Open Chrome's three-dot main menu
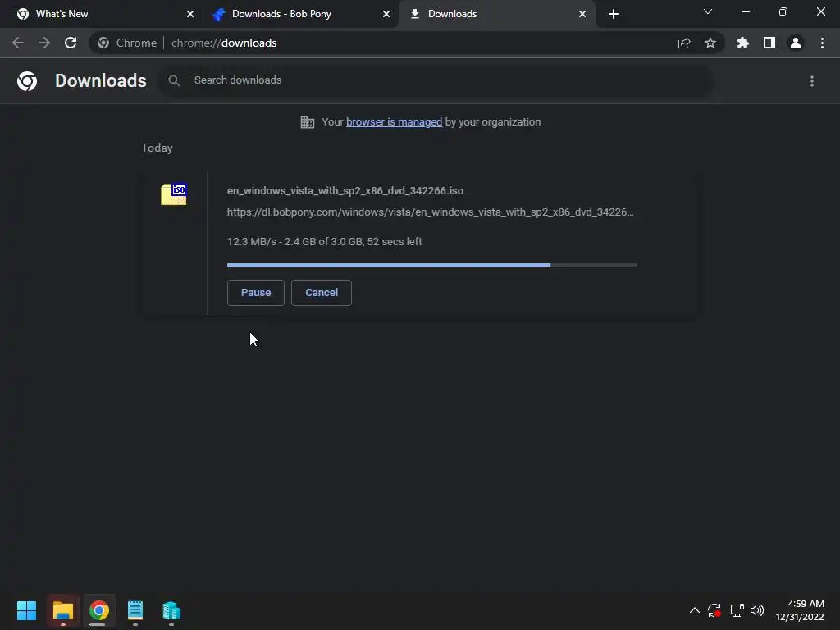The height and width of the screenshot is (630, 840). tap(822, 43)
